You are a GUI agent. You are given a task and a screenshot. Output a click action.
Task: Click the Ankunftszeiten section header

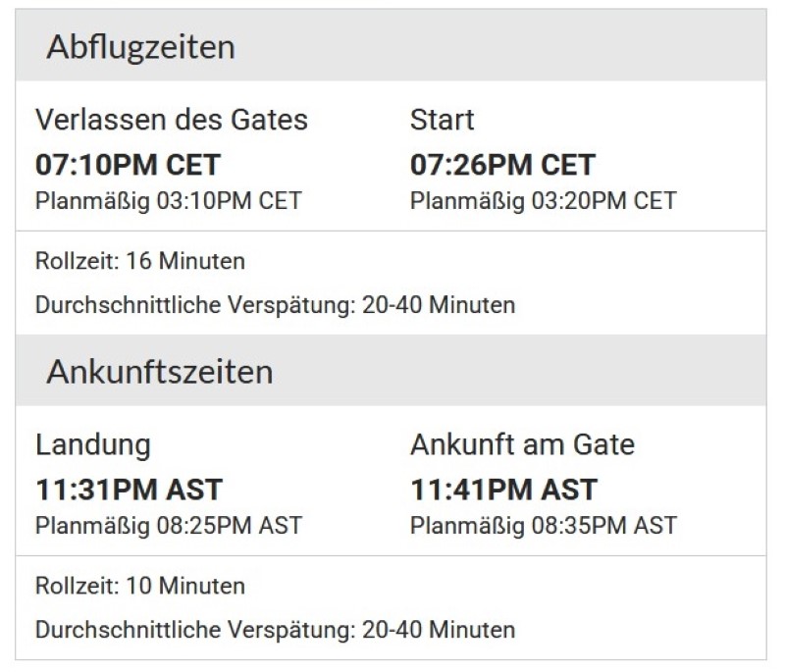click(159, 373)
